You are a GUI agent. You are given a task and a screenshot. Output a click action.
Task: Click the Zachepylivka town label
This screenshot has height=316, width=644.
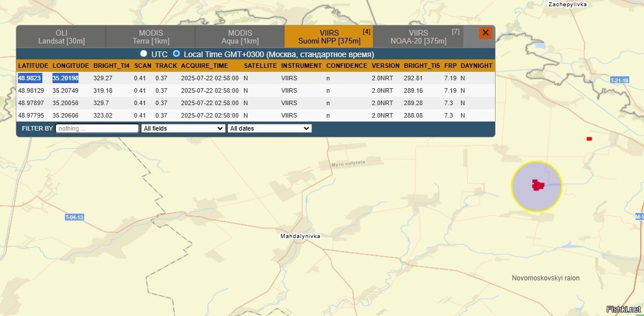568,4
